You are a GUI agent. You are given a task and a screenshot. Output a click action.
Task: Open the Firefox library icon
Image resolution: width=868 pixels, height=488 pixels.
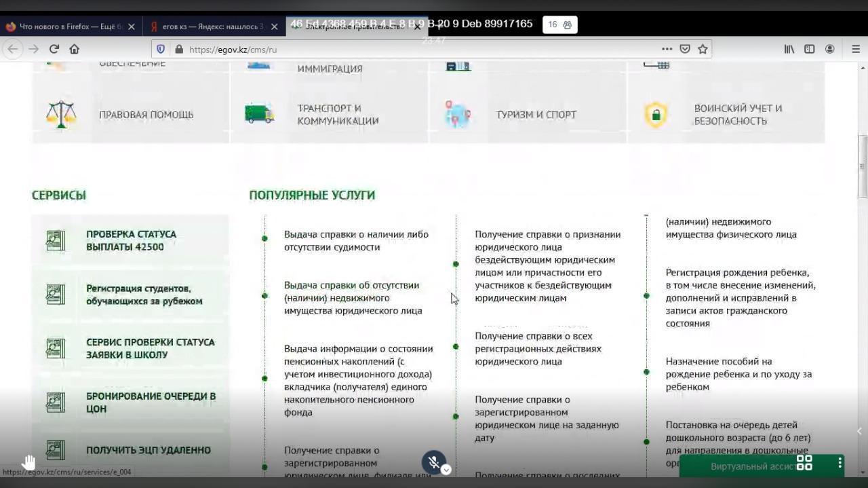coord(789,49)
